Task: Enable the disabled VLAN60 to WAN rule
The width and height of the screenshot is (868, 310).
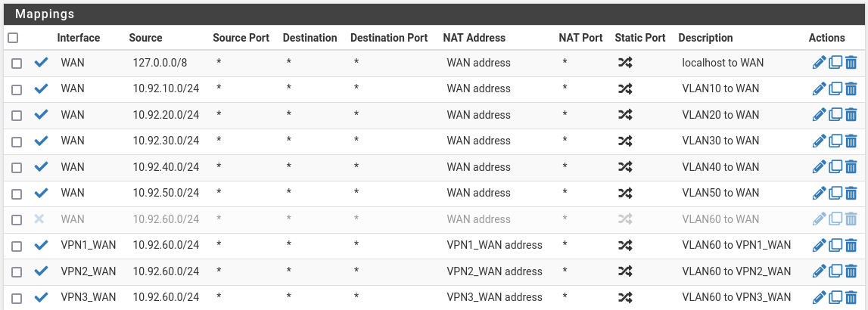Action: [x=40, y=219]
